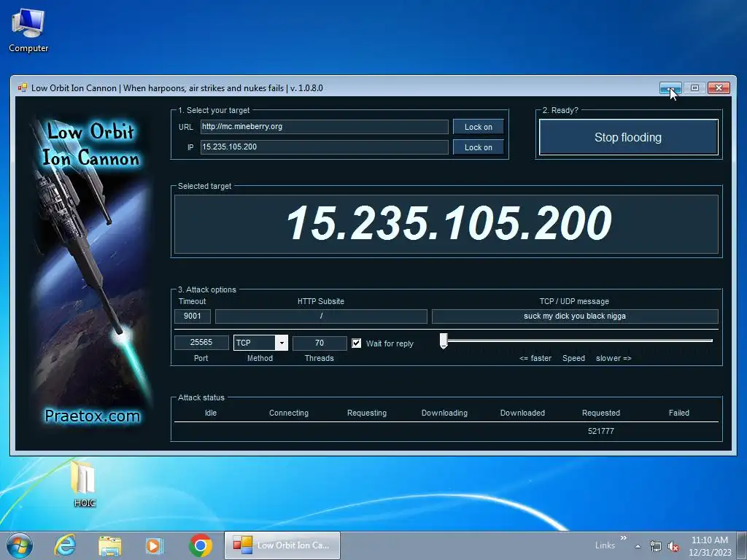Click the Stop flooding button
This screenshot has width=747, height=560.
[x=628, y=137]
